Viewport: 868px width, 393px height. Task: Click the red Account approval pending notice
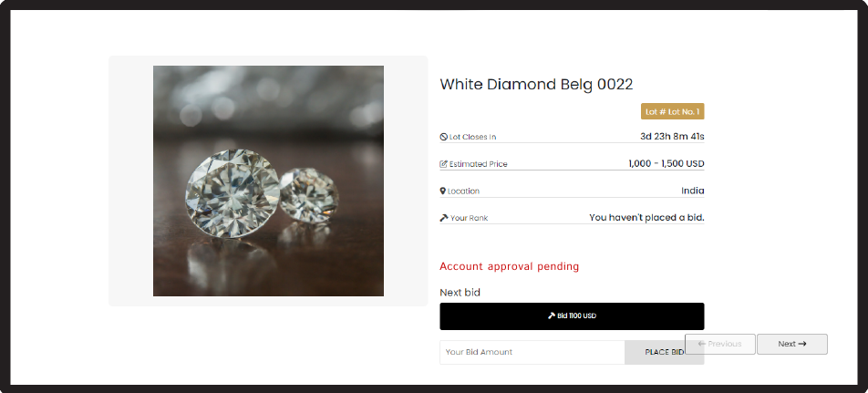point(509,266)
